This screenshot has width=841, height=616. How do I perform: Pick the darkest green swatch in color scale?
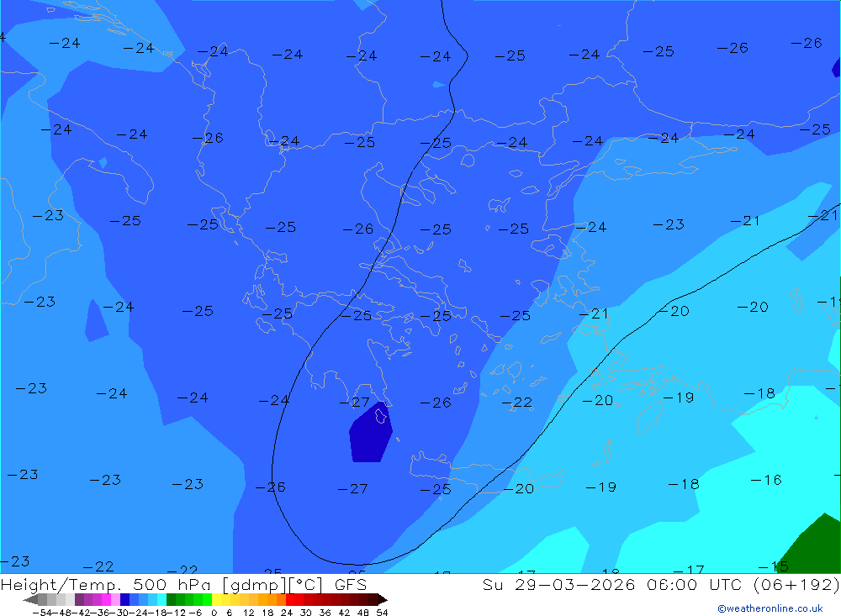[x=171, y=599]
